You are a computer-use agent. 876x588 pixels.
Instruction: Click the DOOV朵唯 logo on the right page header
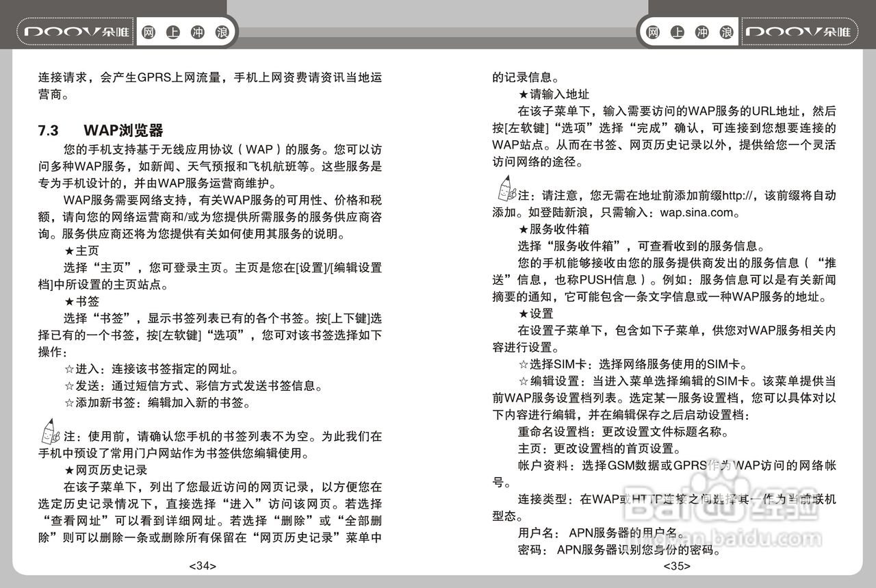tap(799, 32)
